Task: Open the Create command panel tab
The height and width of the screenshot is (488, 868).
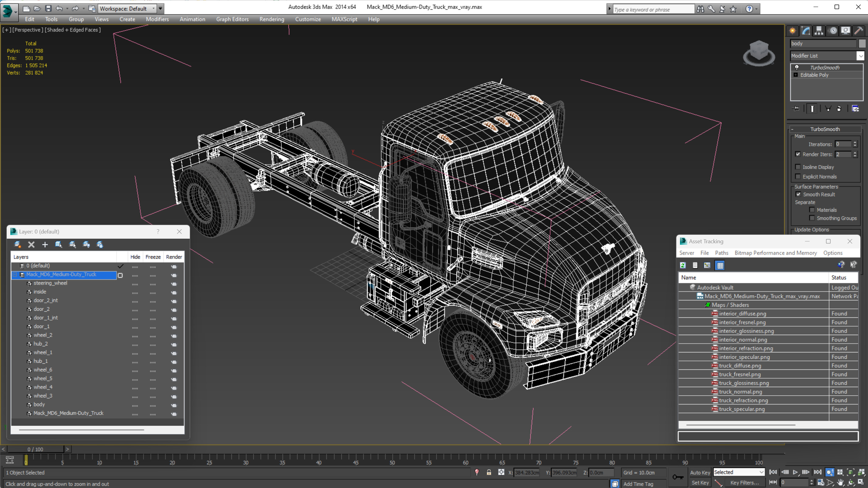Action: (x=793, y=31)
